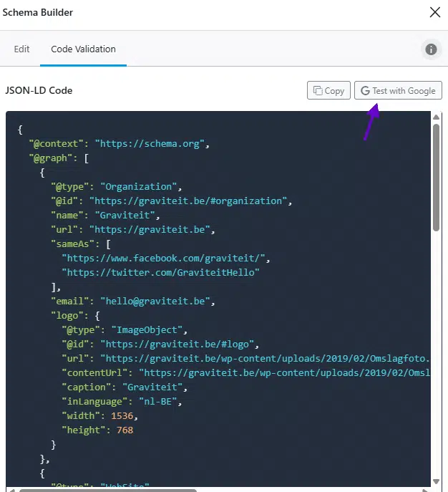Viewport: 448px width, 492px height.
Task: Click the "https://schema.org" value
Action: (150, 144)
